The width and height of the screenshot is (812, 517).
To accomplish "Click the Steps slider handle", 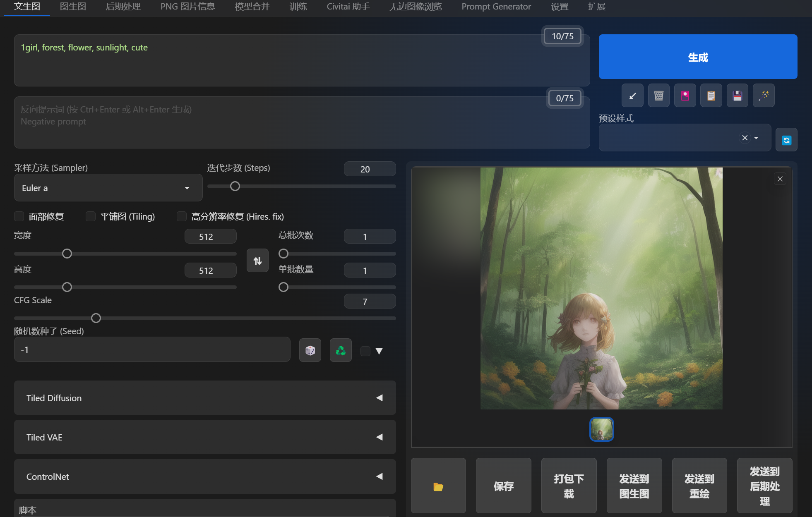I will coord(235,186).
